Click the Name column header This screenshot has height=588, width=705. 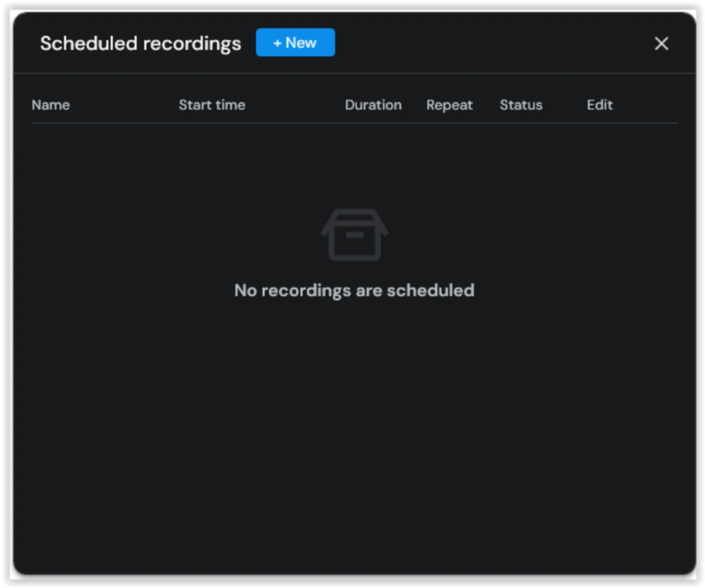[51, 105]
